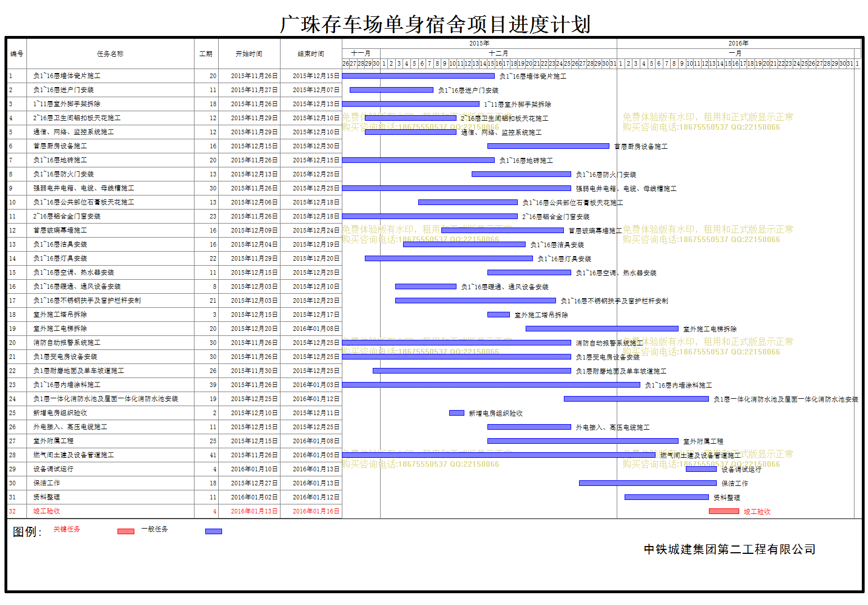Select 负1~16层进户门安装 in the task list

[x=64, y=90]
